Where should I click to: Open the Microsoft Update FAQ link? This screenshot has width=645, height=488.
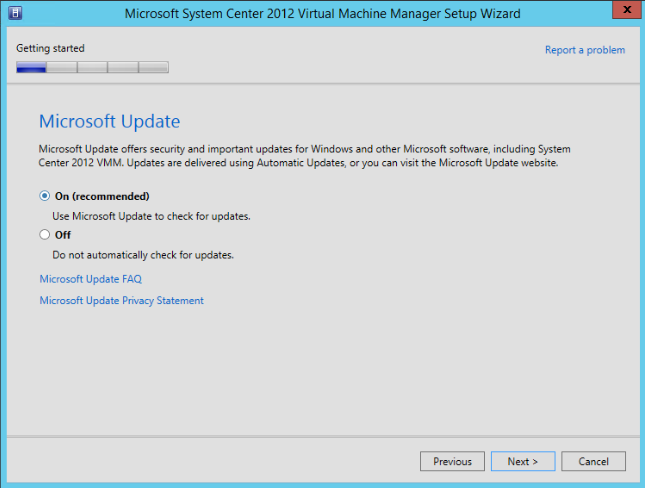coord(90,279)
